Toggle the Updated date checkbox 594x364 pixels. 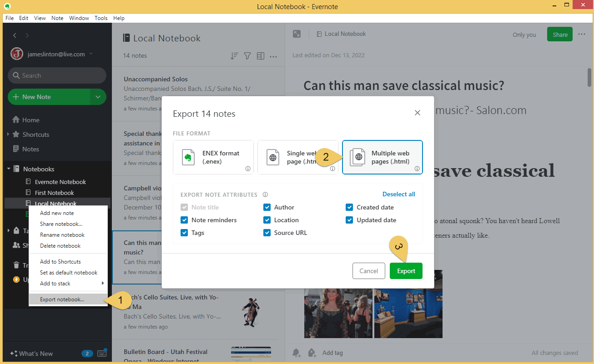point(349,220)
